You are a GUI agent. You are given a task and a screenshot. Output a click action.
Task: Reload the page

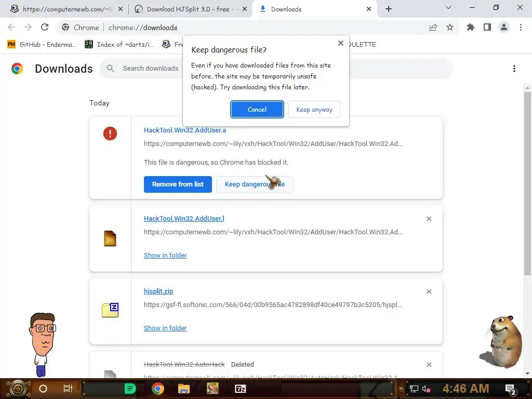tap(45, 27)
